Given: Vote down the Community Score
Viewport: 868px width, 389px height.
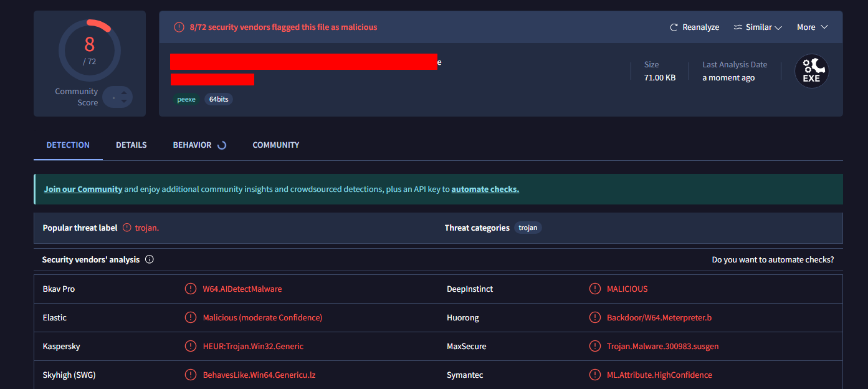Looking at the screenshot, I should click(x=124, y=101).
